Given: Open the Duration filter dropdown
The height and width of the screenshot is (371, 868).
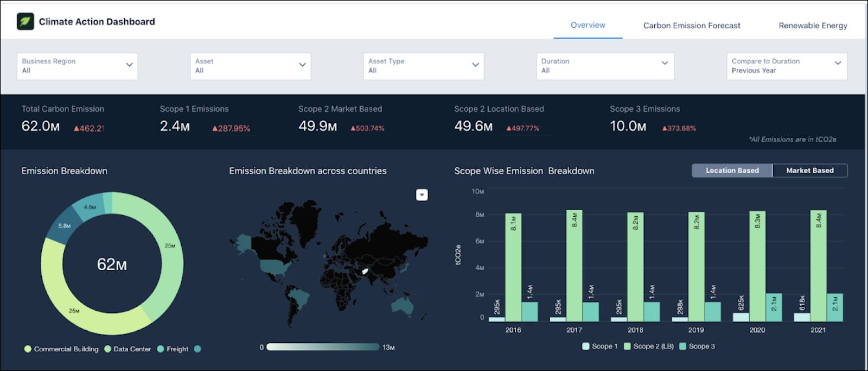Looking at the screenshot, I should [605, 66].
